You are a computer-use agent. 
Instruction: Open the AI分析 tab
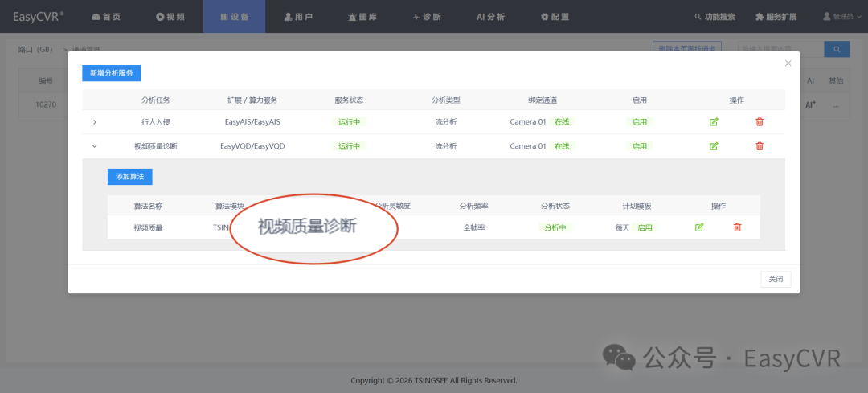(491, 17)
